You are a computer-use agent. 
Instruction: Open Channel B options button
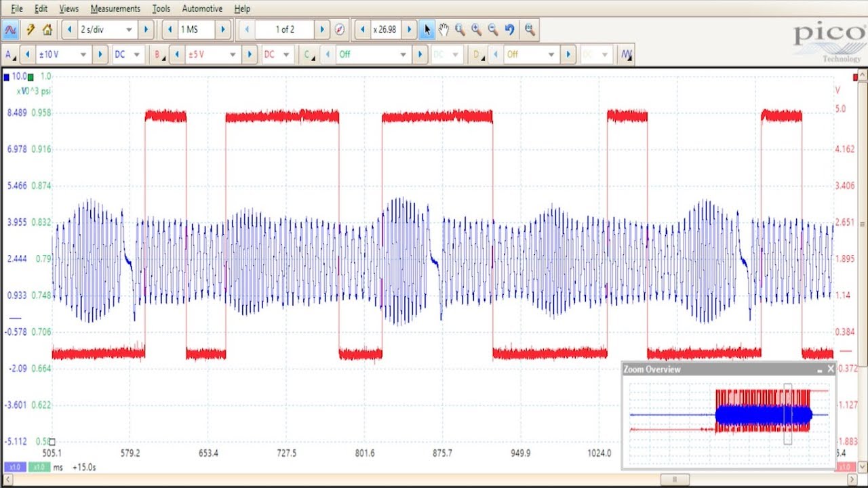tap(159, 54)
